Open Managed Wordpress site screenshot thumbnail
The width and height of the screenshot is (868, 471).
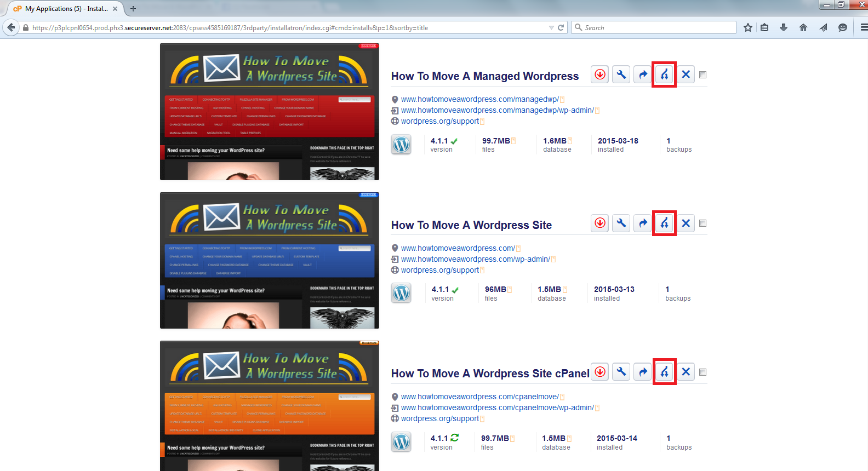270,112
